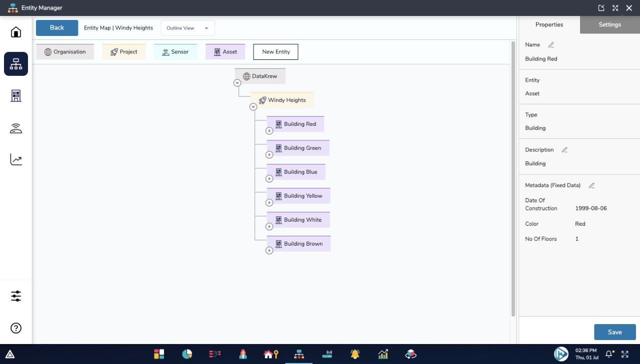Select the Asset entity type

(x=225, y=52)
